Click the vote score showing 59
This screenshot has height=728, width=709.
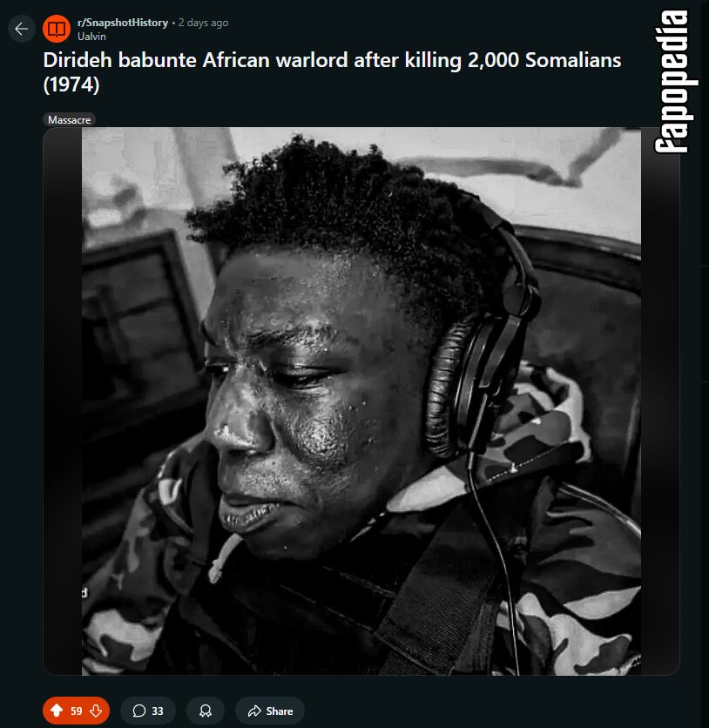point(76,711)
